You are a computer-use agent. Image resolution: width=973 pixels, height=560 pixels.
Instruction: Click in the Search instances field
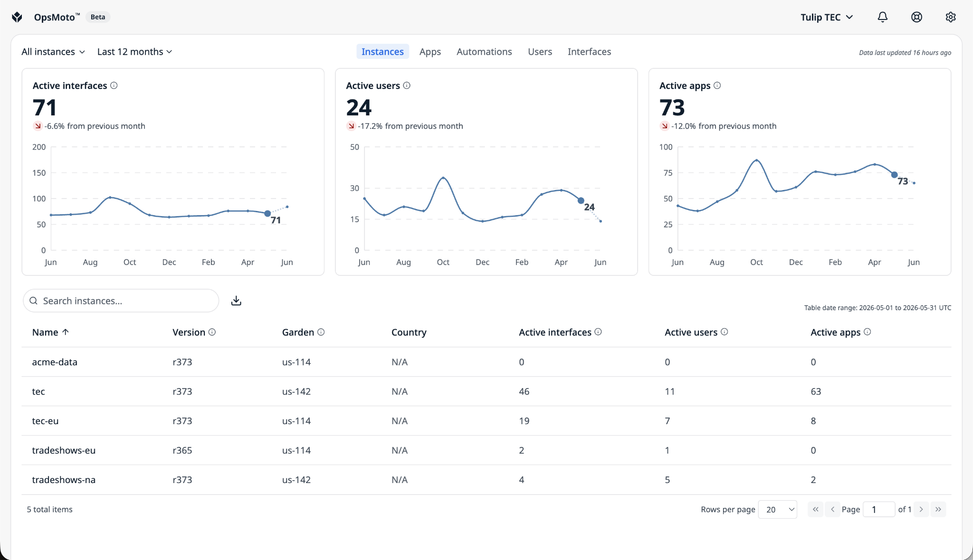pos(121,301)
